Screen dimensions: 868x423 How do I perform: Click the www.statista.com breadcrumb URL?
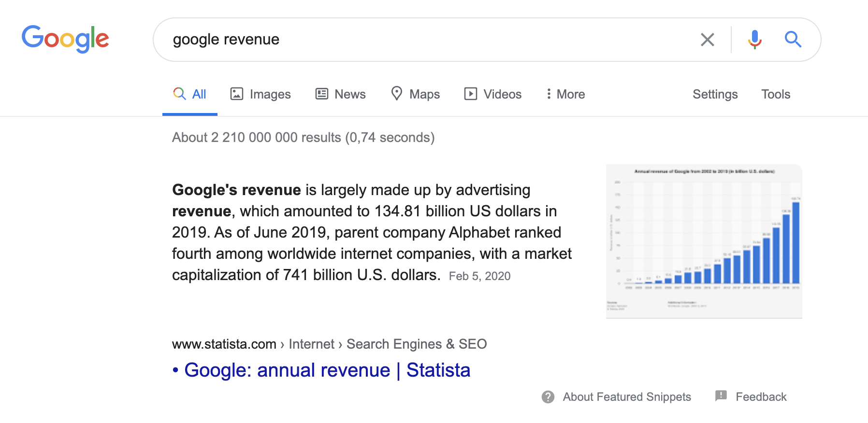point(224,344)
